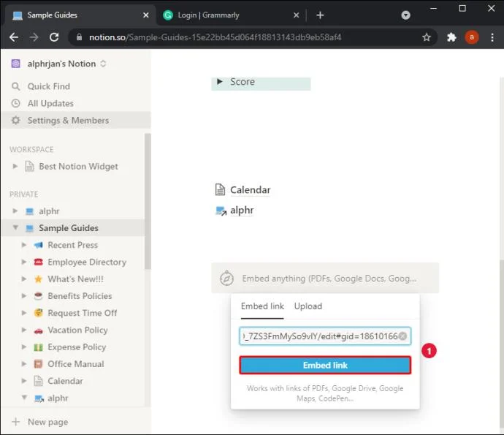Open Best Notion Widget page
This screenshot has width=504, height=435.
click(78, 167)
